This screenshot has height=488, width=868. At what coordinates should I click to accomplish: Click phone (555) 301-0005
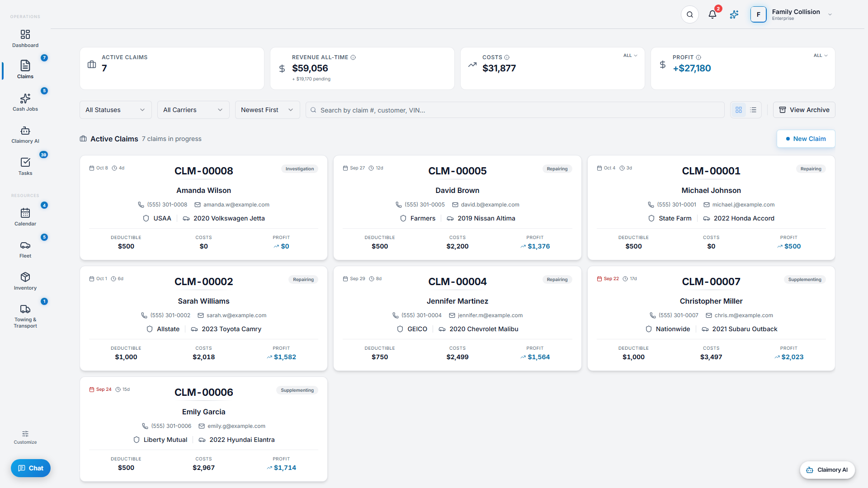425,205
